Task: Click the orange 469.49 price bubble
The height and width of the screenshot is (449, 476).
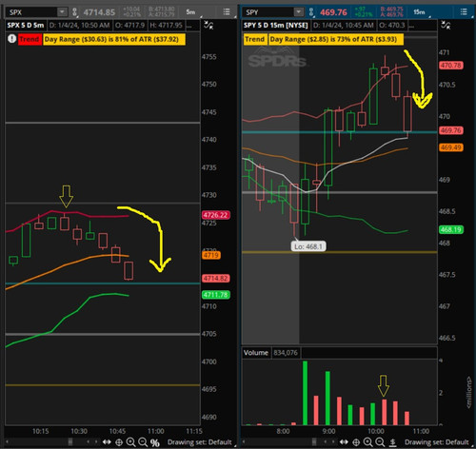Action: coord(451,147)
